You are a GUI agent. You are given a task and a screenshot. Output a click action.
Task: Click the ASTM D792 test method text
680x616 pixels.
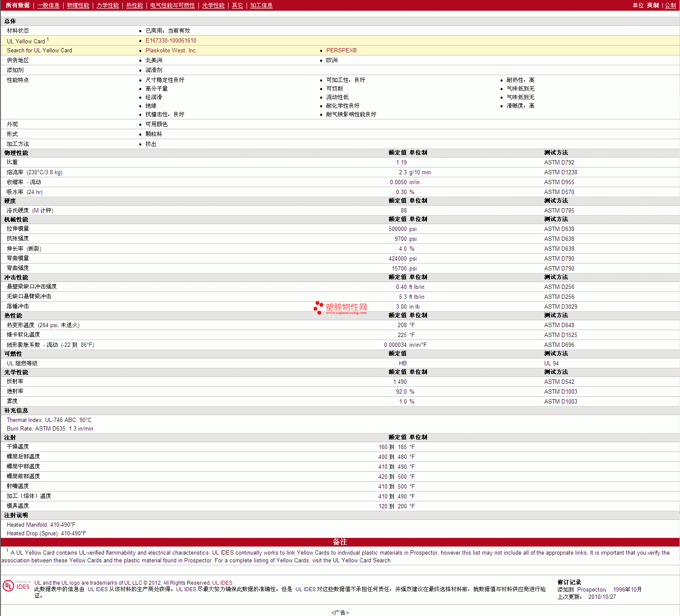(559, 162)
